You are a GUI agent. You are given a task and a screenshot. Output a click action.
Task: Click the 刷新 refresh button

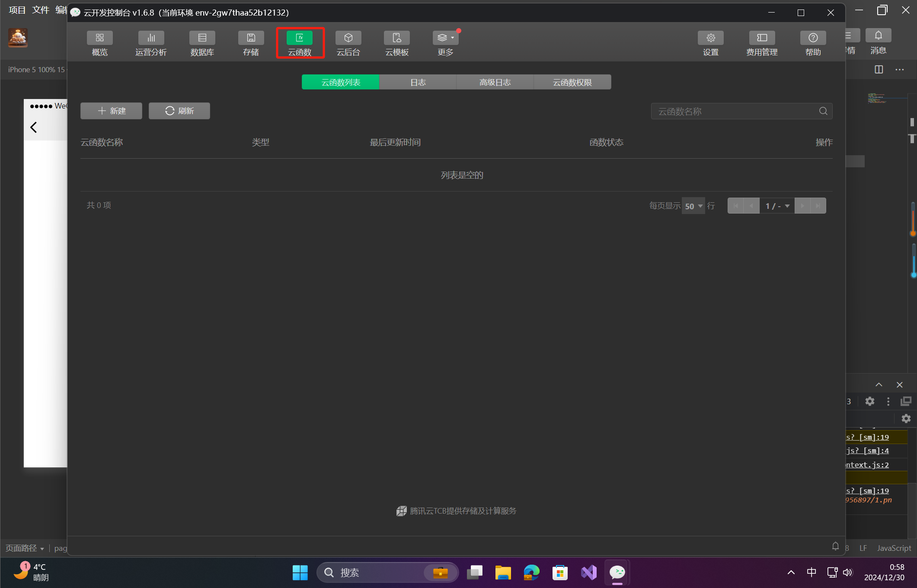pos(179,111)
